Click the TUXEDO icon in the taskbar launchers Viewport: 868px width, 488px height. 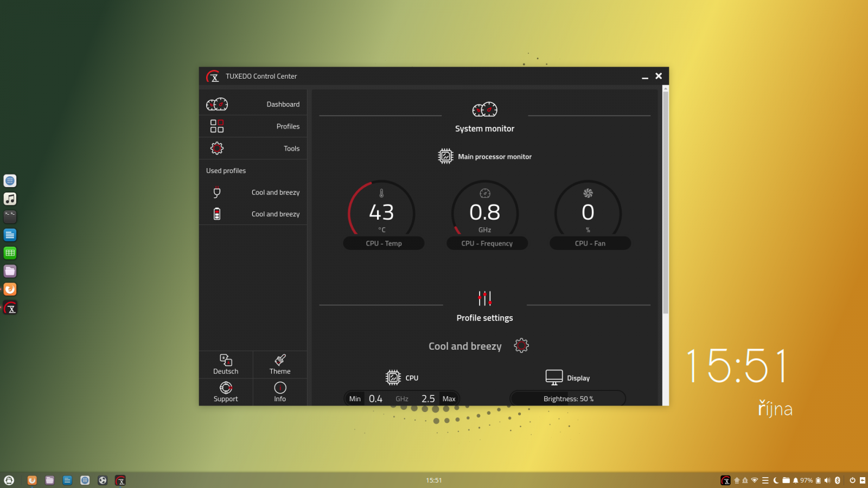tap(120, 480)
